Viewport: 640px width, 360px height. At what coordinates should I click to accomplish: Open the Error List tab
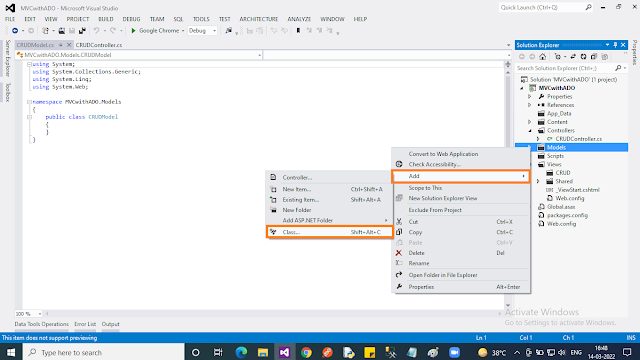click(85, 324)
